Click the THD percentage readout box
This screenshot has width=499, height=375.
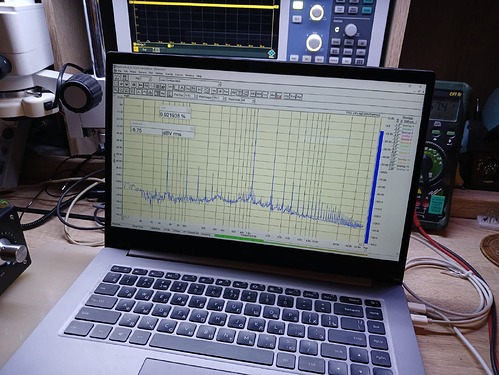tap(175, 115)
